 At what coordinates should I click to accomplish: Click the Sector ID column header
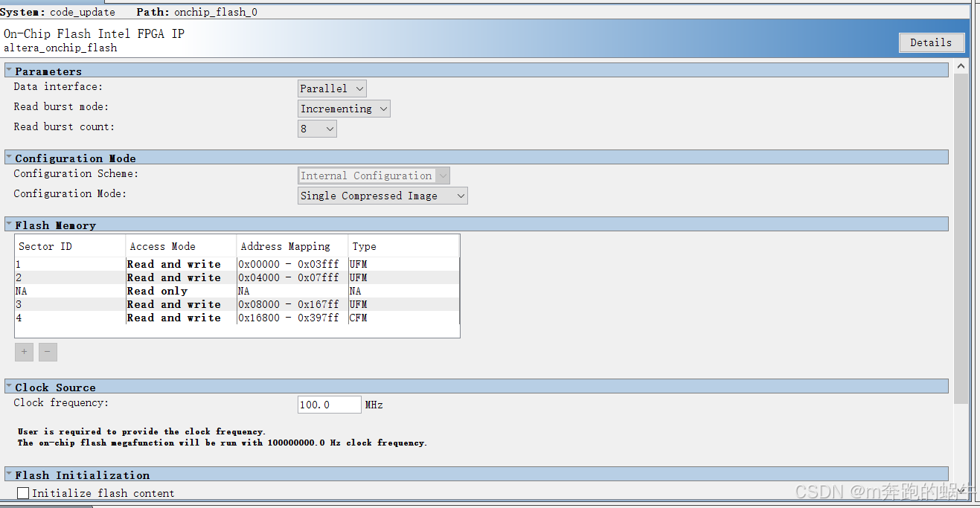pyautogui.click(x=45, y=246)
